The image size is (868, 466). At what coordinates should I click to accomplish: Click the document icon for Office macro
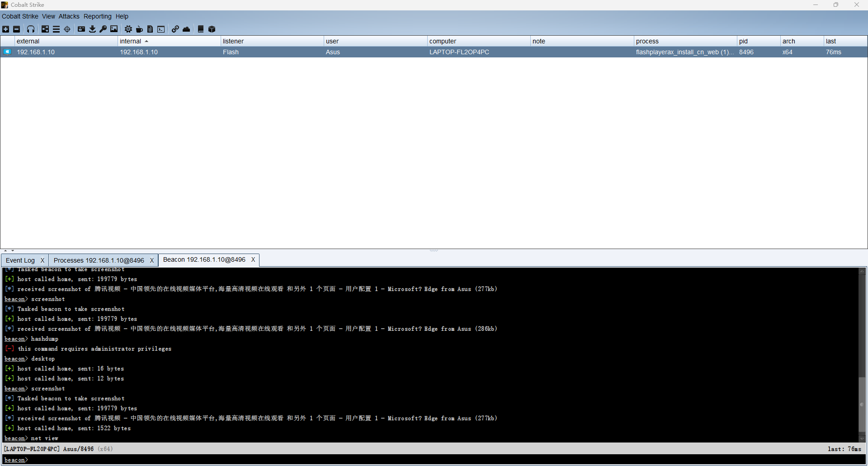tap(150, 29)
